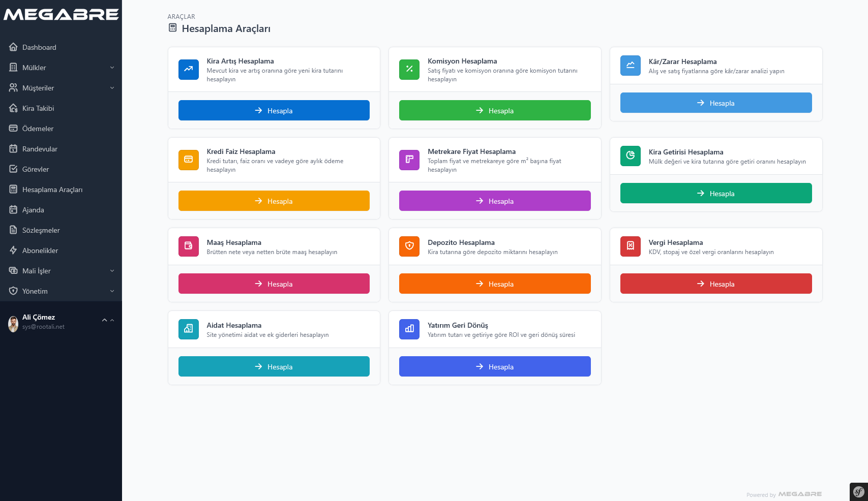Click the purple Metrekare Fiyat ruler icon
Viewport: 868px width, 501px height.
(x=409, y=160)
